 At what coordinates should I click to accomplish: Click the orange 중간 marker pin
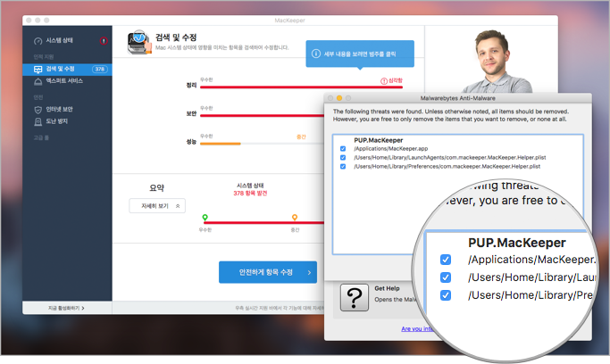[x=295, y=218]
